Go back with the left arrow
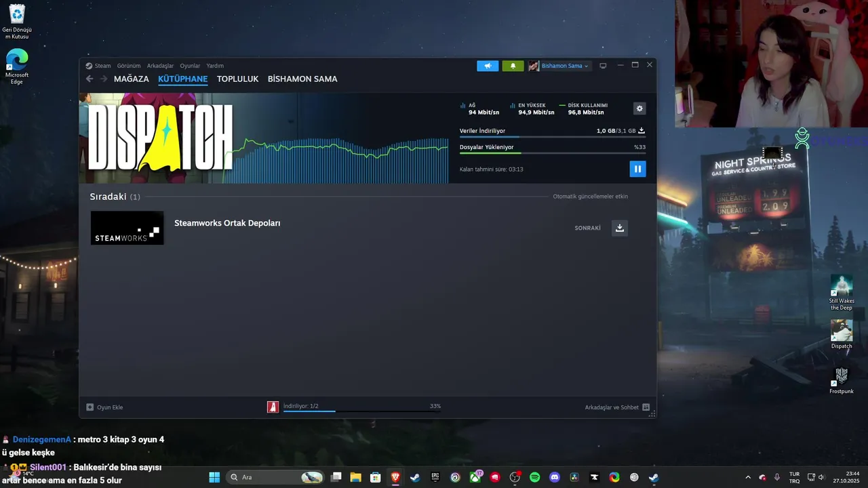 pos(90,79)
